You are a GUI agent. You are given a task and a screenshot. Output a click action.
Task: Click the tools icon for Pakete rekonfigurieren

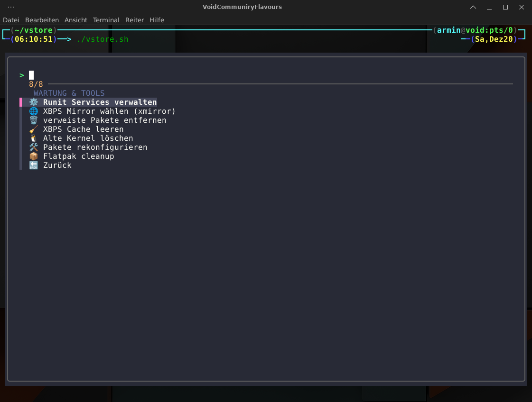(x=33, y=147)
